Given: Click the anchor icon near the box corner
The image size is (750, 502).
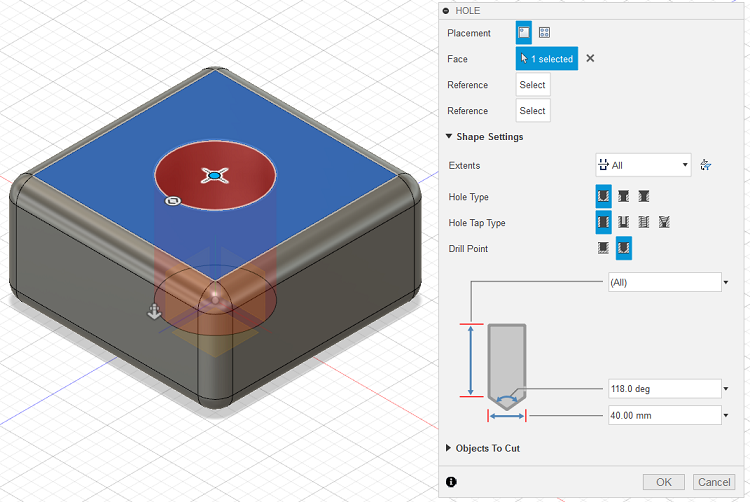Looking at the screenshot, I should 154,311.
